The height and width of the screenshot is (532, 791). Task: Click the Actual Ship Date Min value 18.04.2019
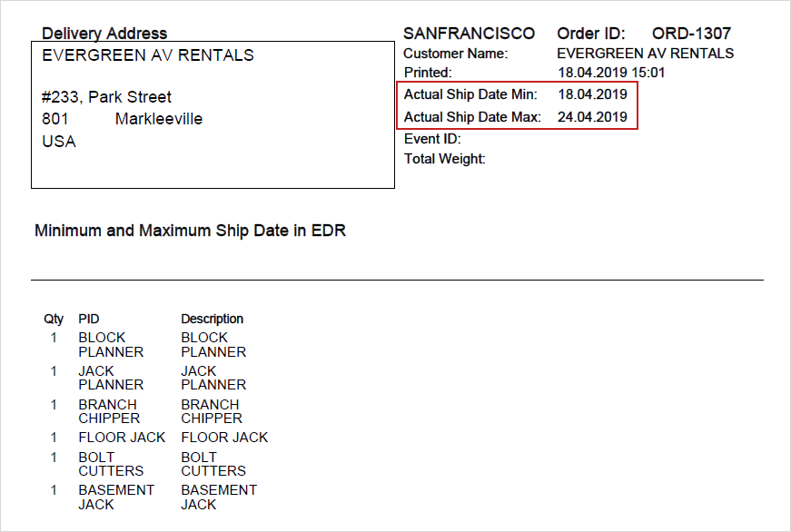pyautogui.click(x=592, y=94)
